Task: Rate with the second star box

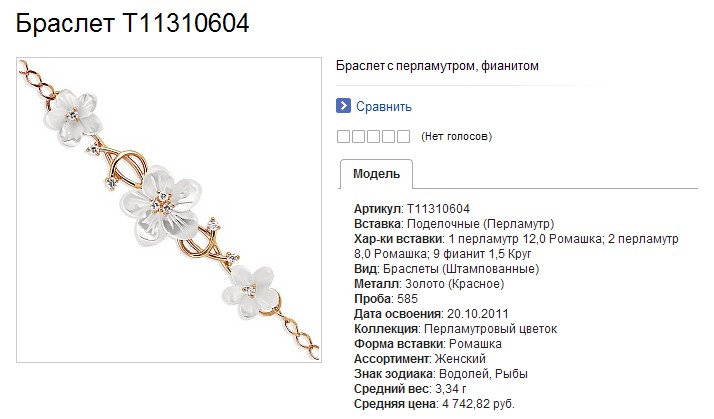Action: [x=358, y=136]
